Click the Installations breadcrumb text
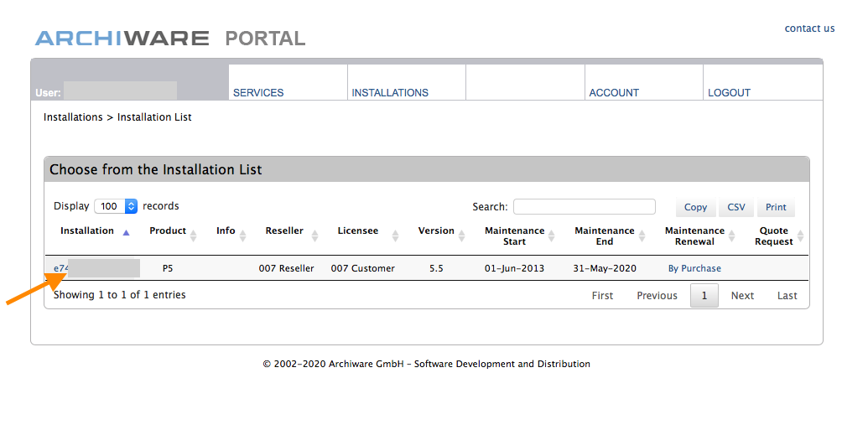868x435 pixels. [x=73, y=117]
